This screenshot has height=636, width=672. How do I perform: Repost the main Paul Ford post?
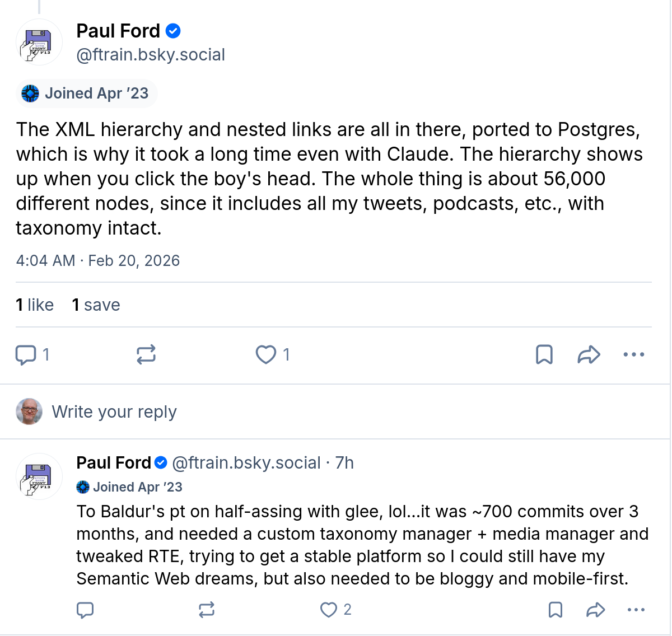[146, 355]
